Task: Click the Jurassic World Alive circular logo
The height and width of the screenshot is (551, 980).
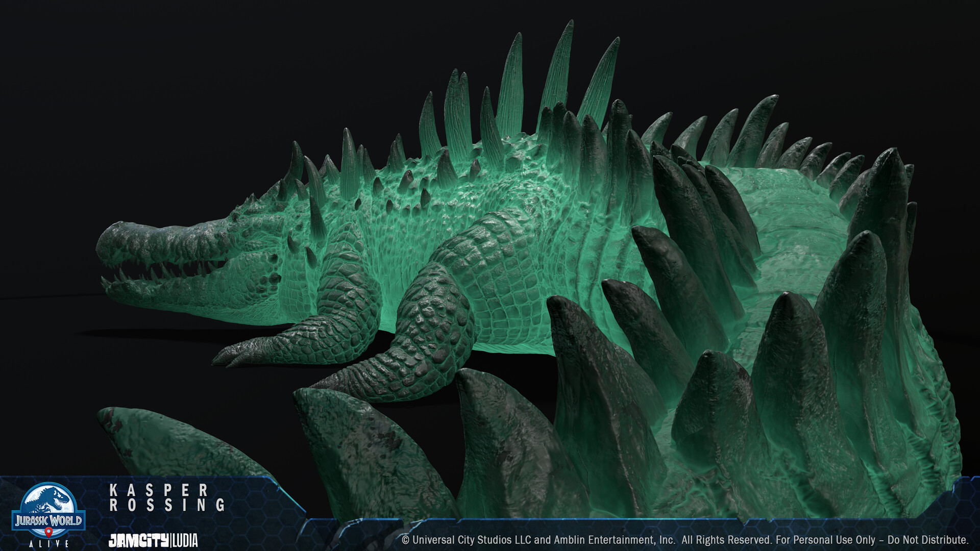Action: click(50, 507)
